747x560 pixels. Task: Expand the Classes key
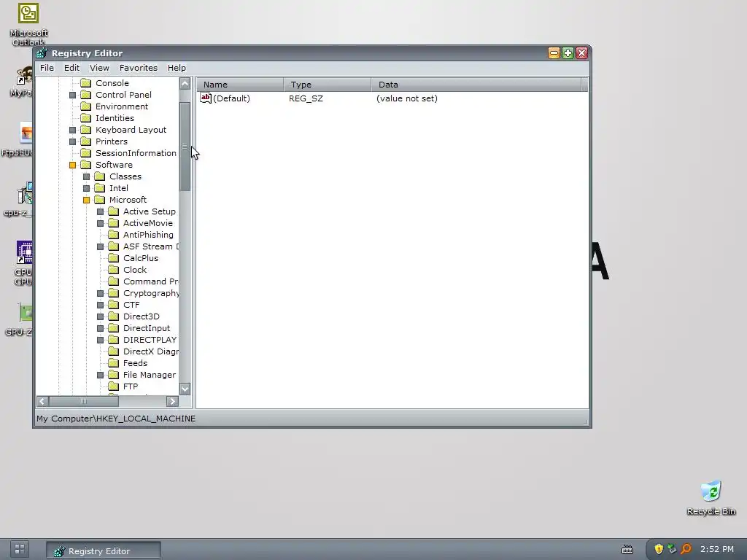click(x=86, y=176)
